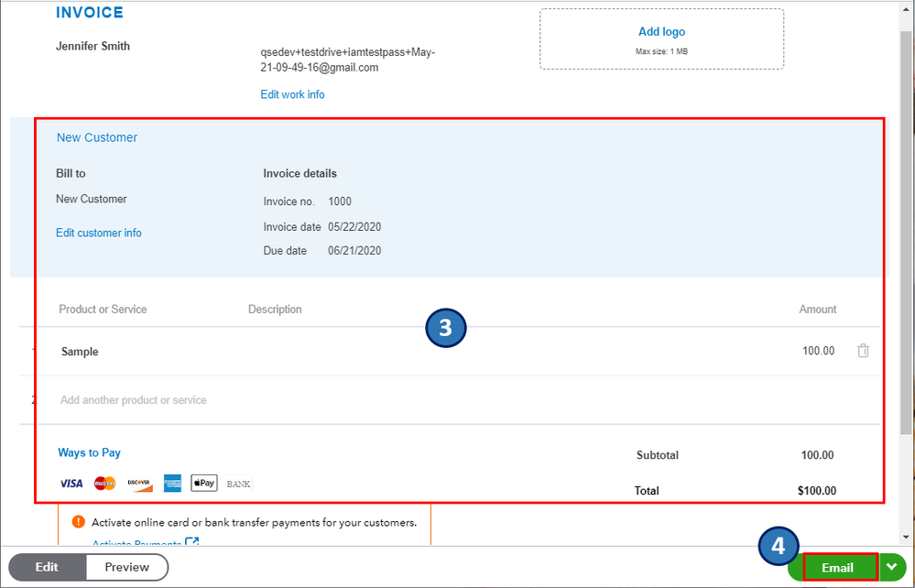Click the Mastercard logo
The width and height of the screenshot is (915, 588).
(x=105, y=483)
